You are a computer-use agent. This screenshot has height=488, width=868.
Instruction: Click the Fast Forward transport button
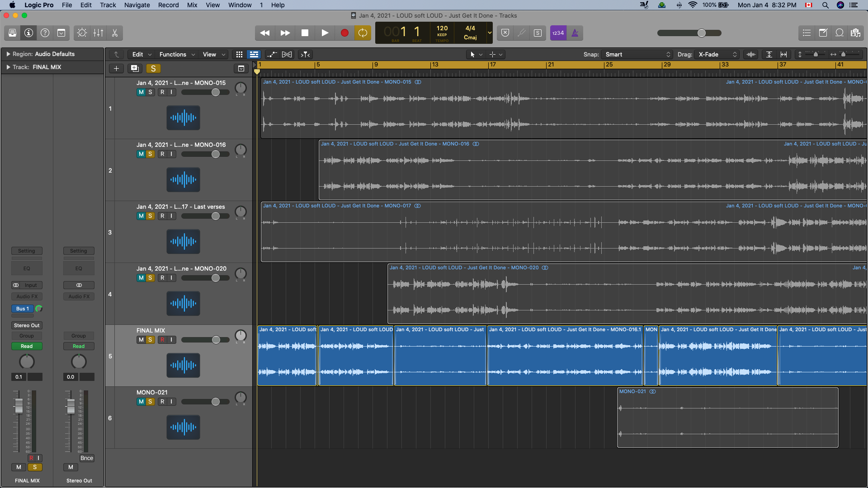(285, 33)
